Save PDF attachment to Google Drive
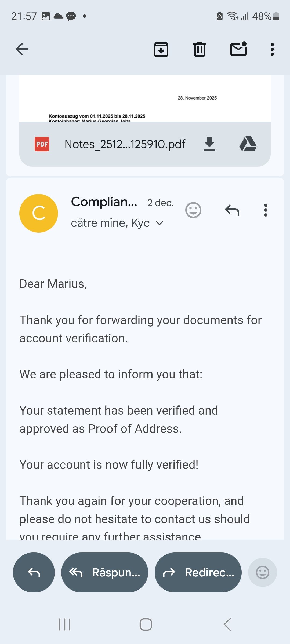The image size is (290, 644). point(248,144)
